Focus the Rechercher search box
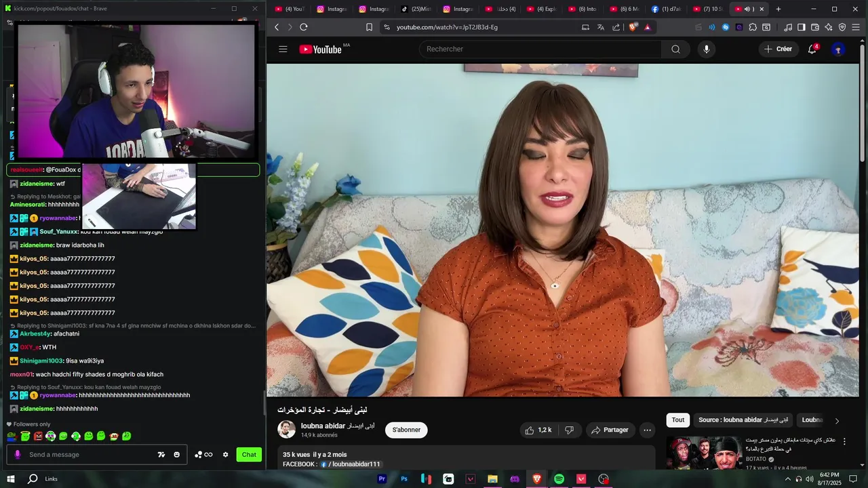The height and width of the screenshot is (488, 868). click(x=540, y=49)
